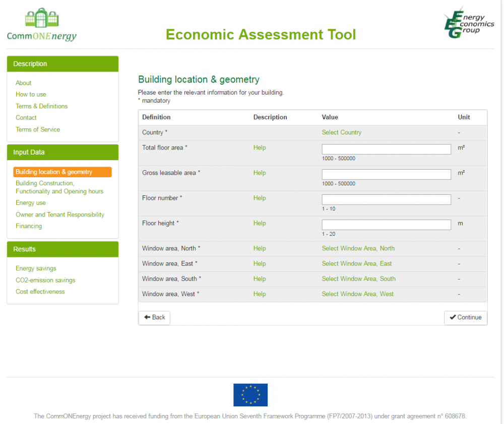
Task: Open Select Window Area, South dropdown
Action: 359,279
